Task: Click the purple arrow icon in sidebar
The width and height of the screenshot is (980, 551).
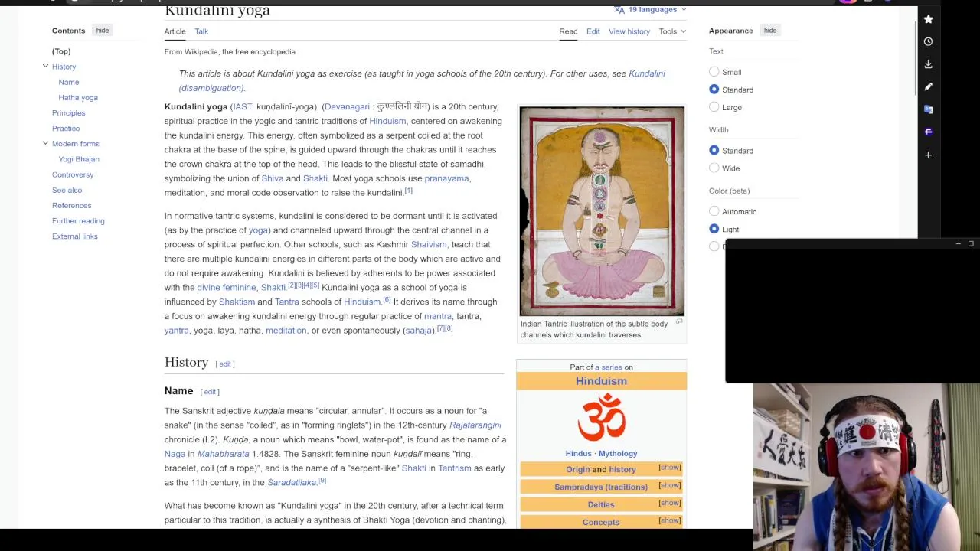Action: click(x=928, y=132)
